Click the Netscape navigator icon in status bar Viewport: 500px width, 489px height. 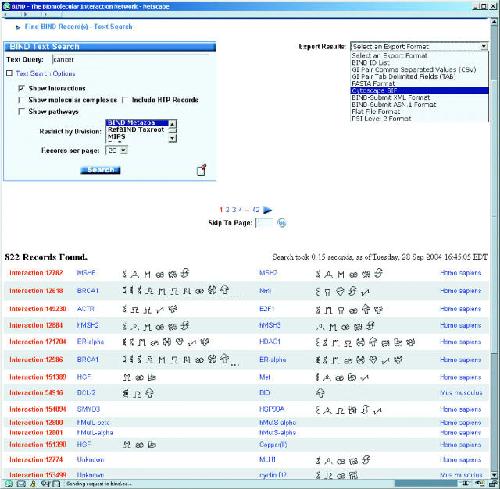coord(9,483)
